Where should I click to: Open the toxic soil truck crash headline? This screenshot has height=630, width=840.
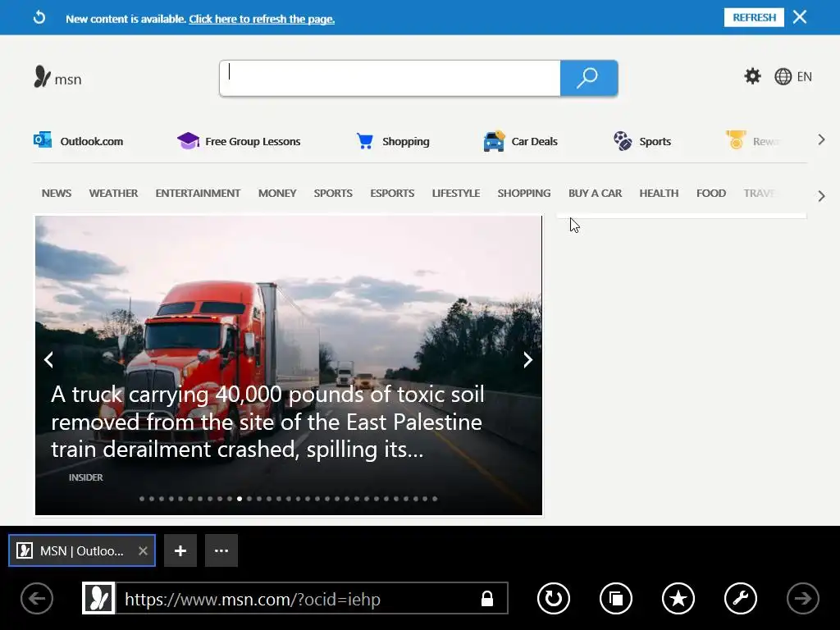point(267,422)
